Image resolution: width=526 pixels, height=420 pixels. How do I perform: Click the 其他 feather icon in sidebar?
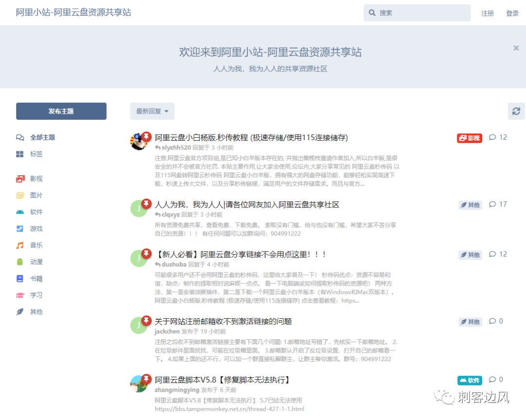(x=20, y=312)
